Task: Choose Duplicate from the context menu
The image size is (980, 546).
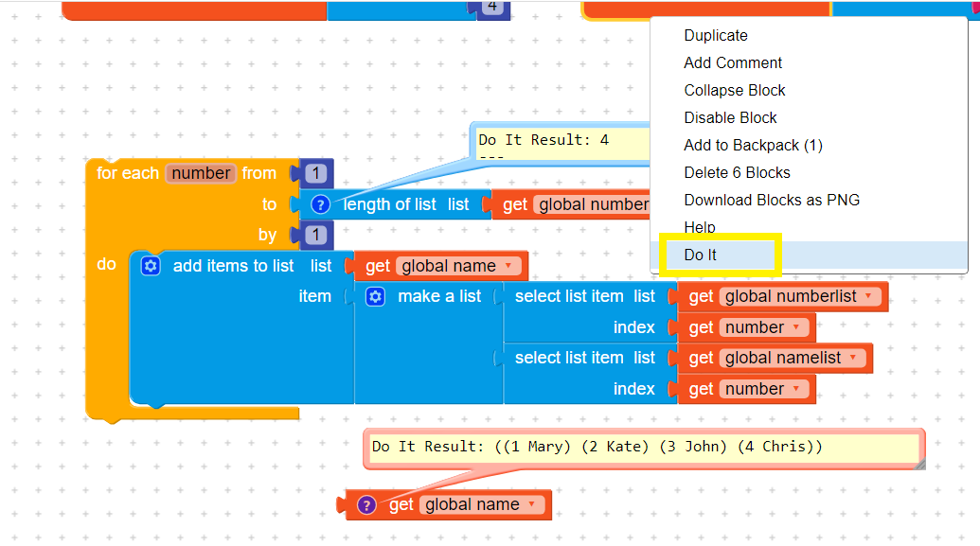Action: tap(809, 36)
